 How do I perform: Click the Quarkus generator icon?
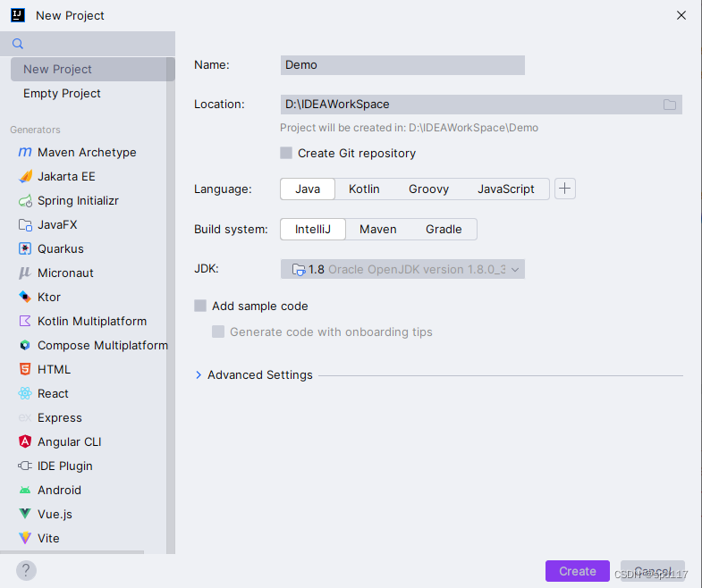pos(25,248)
